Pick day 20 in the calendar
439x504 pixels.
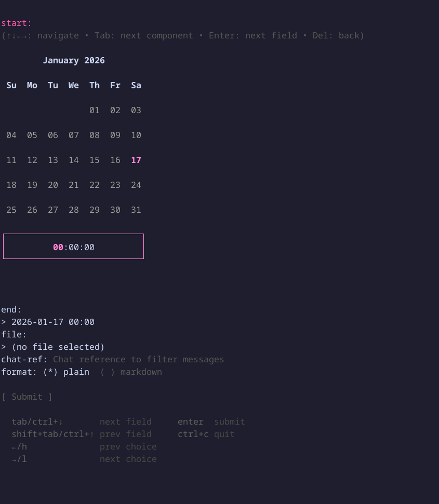tap(53, 185)
